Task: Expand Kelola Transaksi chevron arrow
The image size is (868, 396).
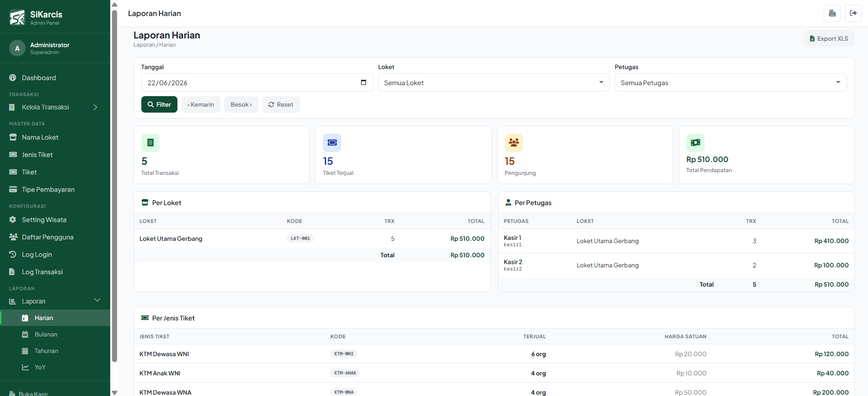Action: point(96,107)
